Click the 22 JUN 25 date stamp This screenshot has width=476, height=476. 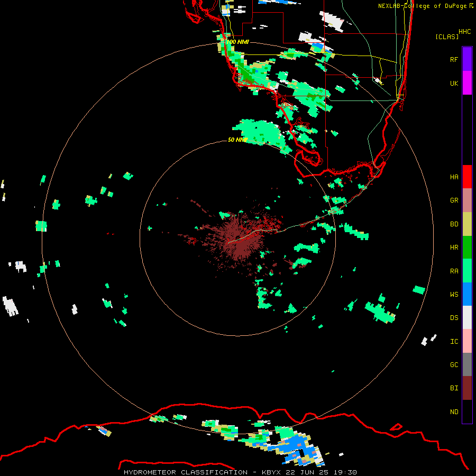(307, 472)
